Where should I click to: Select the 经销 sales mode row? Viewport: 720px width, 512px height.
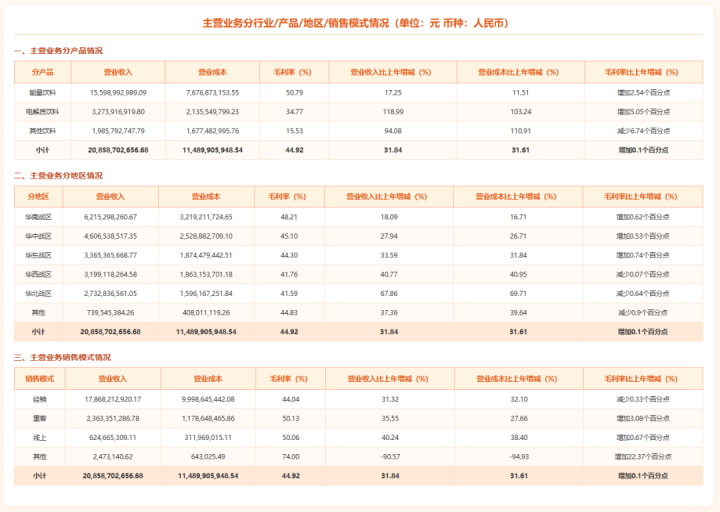[x=40, y=399]
